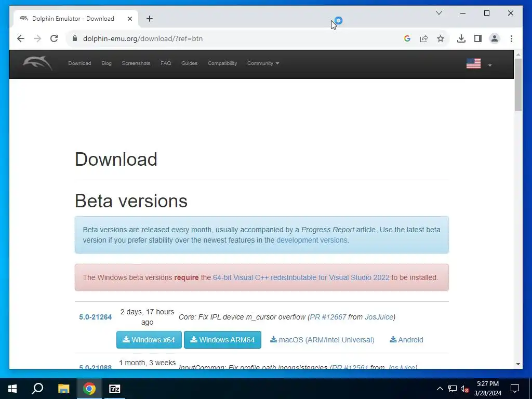This screenshot has width=532, height=399.
Task: Open language dropdown arrow beside flag
Action: [x=489, y=65]
